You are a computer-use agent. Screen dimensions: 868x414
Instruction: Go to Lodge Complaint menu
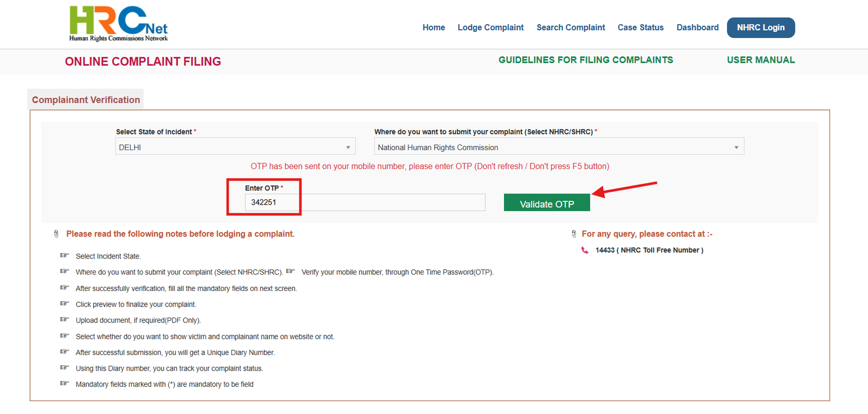pyautogui.click(x=490, y=28)
